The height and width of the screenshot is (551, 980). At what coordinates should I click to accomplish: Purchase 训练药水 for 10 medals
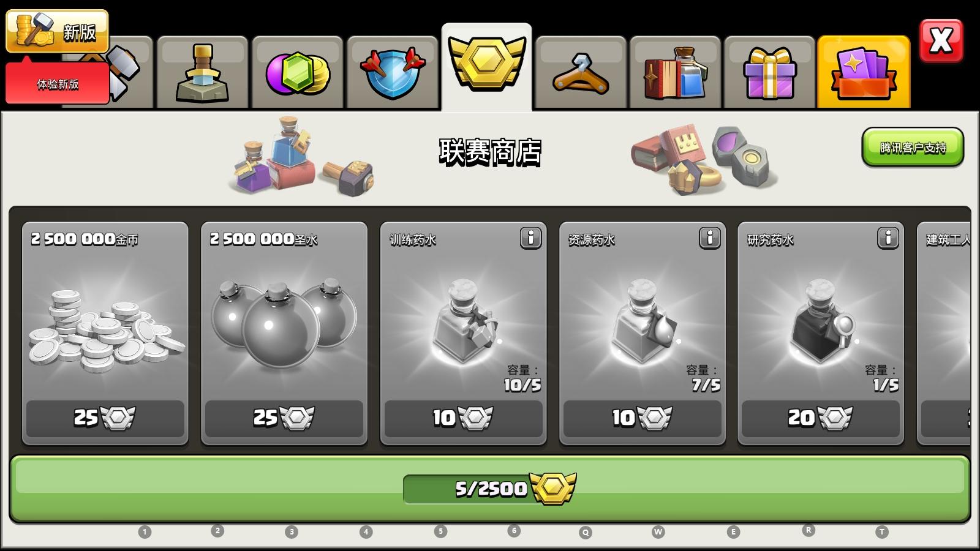[464, 419]
